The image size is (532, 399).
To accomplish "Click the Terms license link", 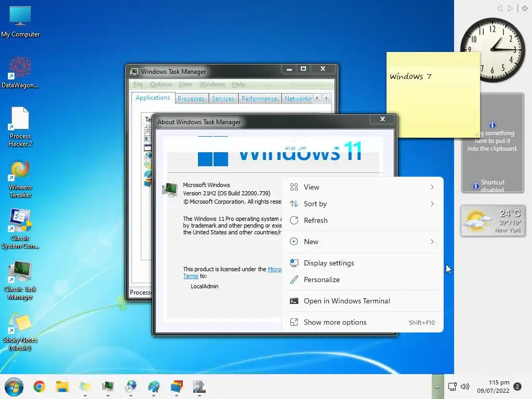I will 191,276.
